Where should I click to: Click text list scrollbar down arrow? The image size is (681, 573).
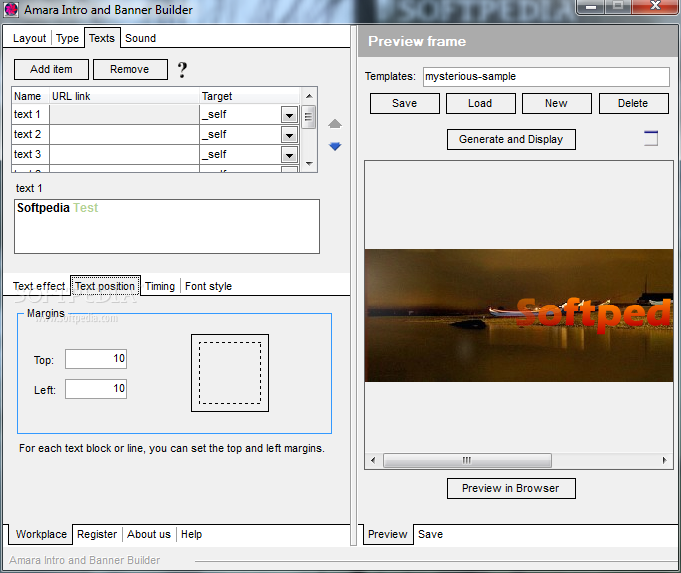pyautogui.click(x=309, y=164)
